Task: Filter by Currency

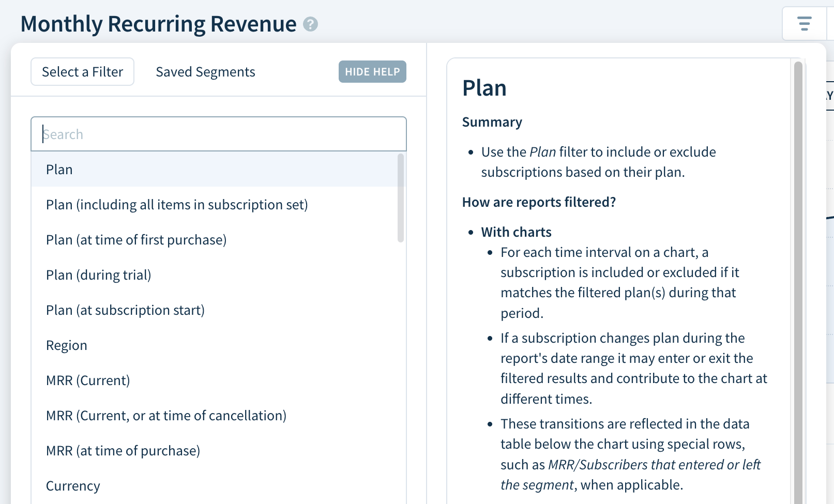Action: (x=73, y=485)
